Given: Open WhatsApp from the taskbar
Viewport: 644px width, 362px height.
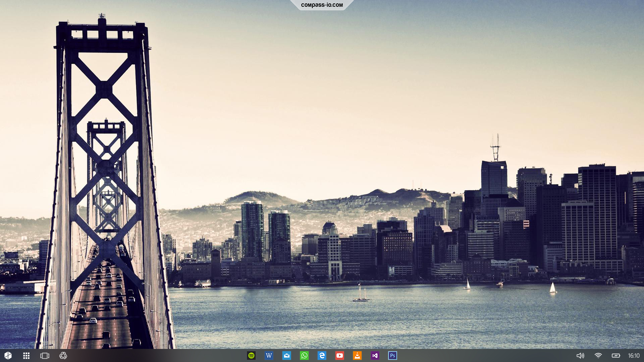Looking at the screenshot, I should [x=304, y=356].
